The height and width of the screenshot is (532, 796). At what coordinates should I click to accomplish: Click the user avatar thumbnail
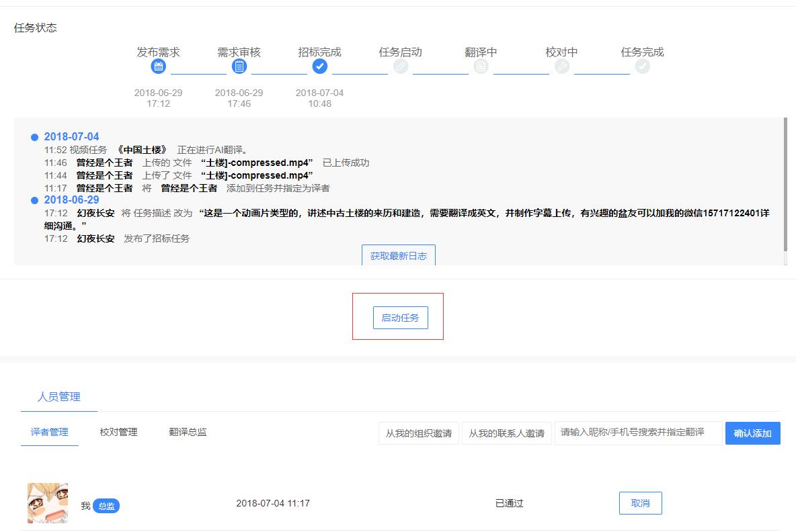pyautogui.click(x=48, y=502)
